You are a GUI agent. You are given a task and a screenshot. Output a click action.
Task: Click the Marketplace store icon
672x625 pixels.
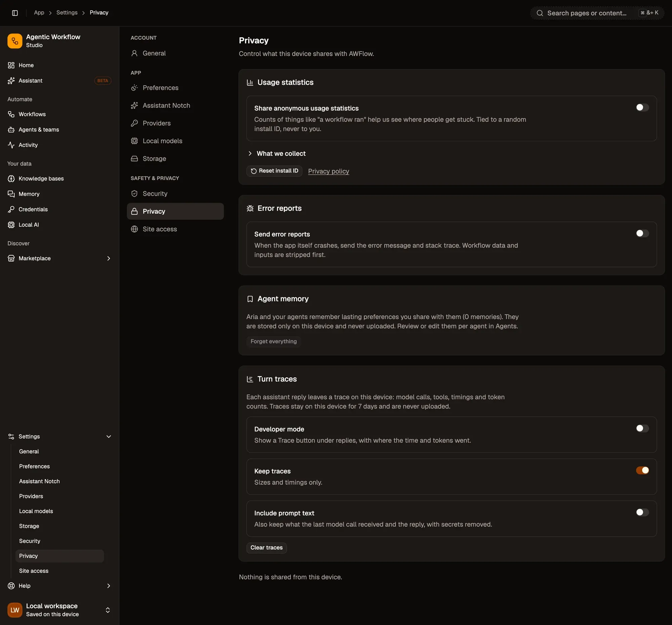pyautogui.click(x=11, y=258)
